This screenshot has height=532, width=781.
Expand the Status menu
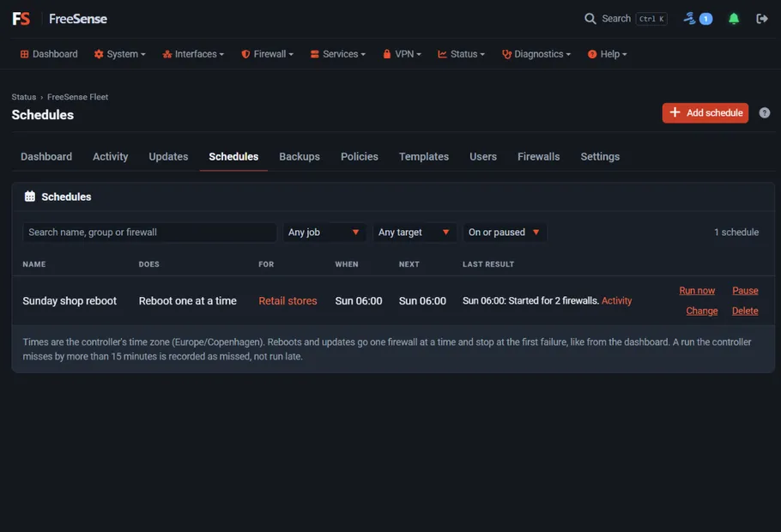click(461, 54)
